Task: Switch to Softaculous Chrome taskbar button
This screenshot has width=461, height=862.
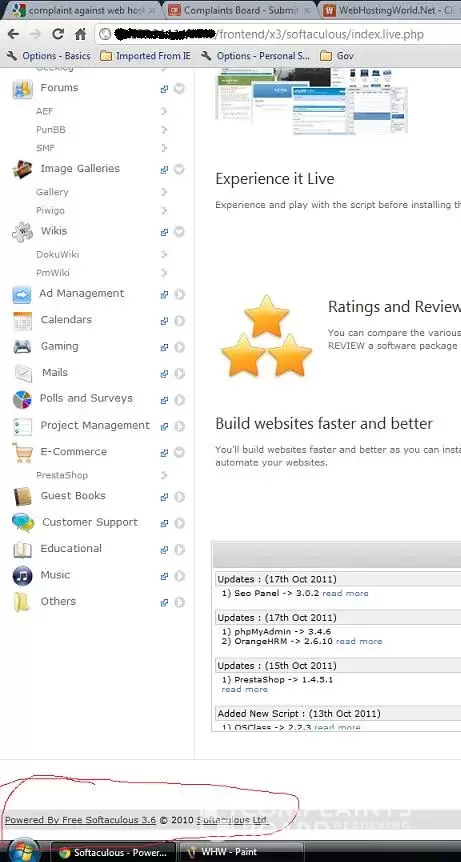Action: (113, 852)
